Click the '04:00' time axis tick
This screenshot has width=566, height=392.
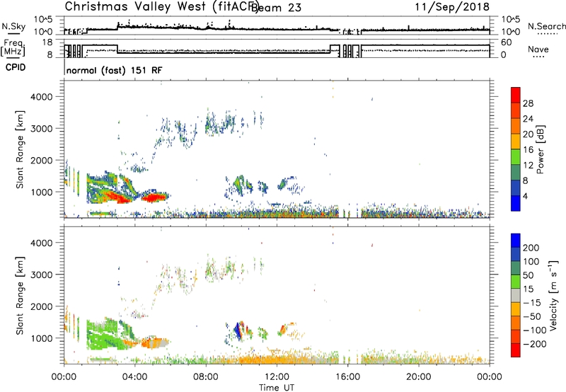click(x=135, y=377)
